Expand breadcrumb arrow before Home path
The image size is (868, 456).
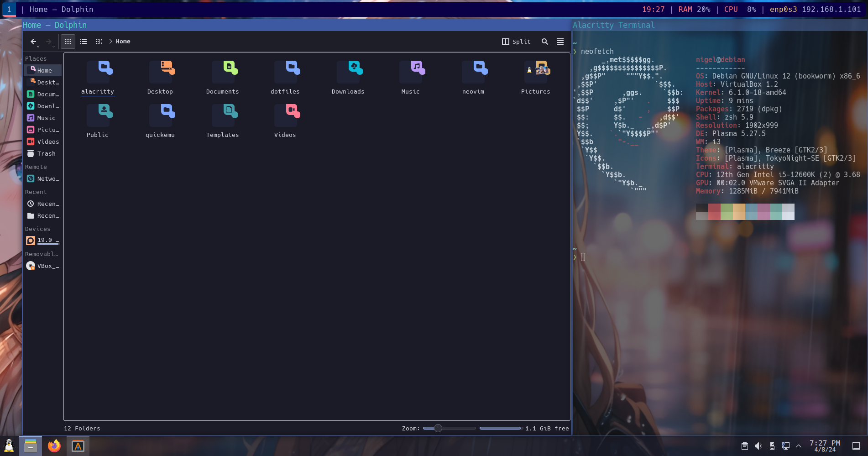tap(110, 42)
